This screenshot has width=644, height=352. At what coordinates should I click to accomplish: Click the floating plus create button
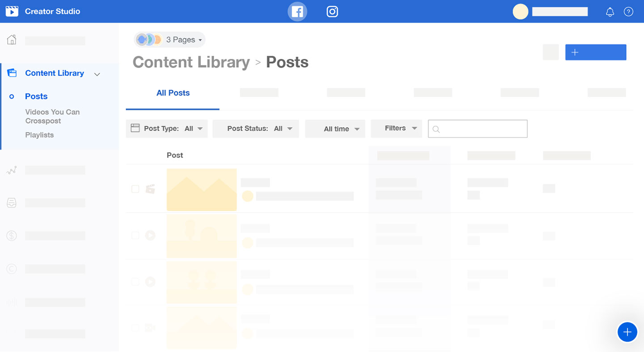[x=627, y=332]
